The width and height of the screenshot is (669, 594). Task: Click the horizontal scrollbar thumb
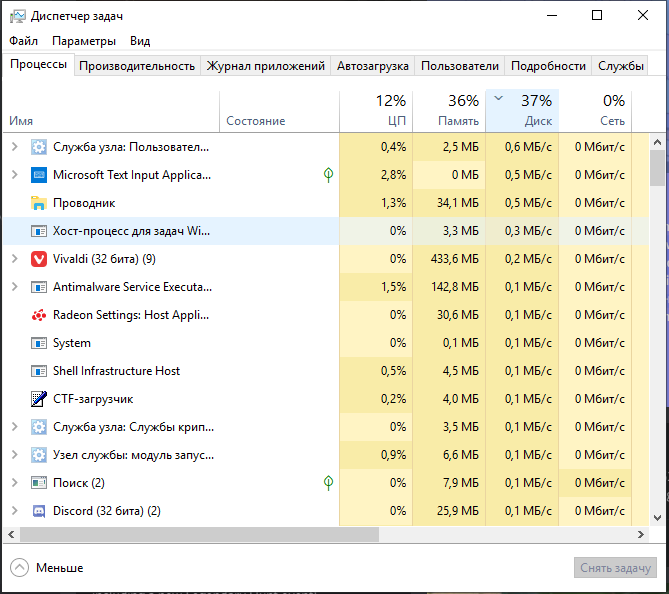[199, 534]
